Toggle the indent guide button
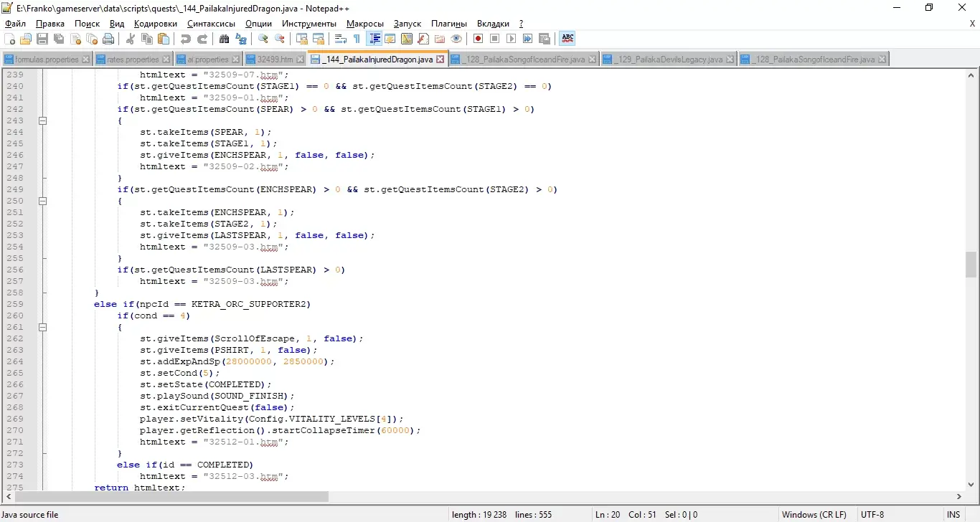Screen dimensions: 980x522 pos(374,39)
